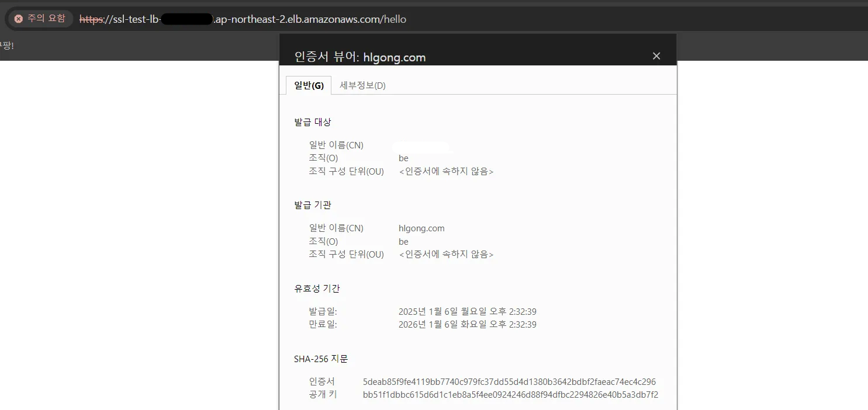Click the red warning icon in address bar
Screen dimensions: 868x410
[19, 19]
